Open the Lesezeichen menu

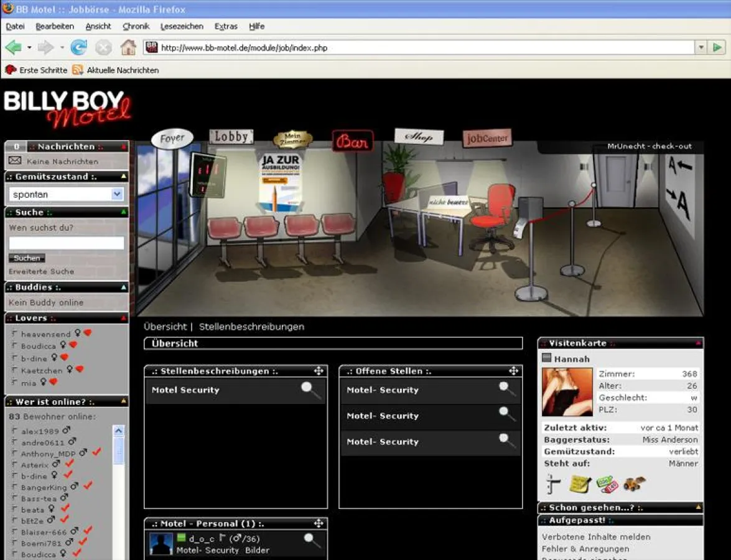(x=182, y=26)
